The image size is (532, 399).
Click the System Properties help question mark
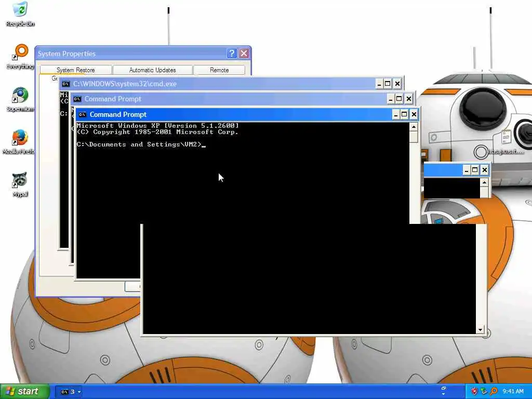coord(232,54)
